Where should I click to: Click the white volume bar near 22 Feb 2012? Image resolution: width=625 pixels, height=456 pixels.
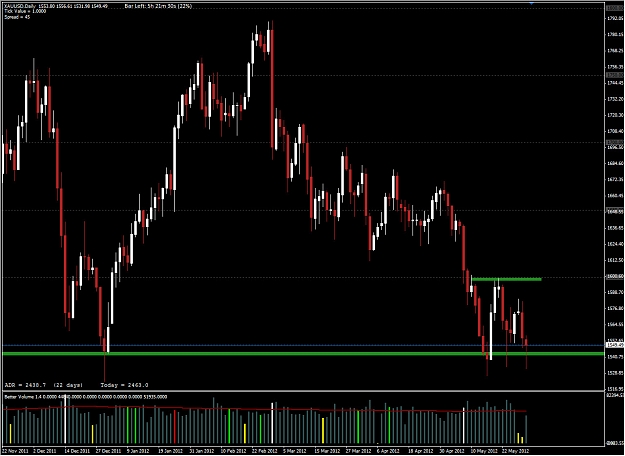coord(272,423)
